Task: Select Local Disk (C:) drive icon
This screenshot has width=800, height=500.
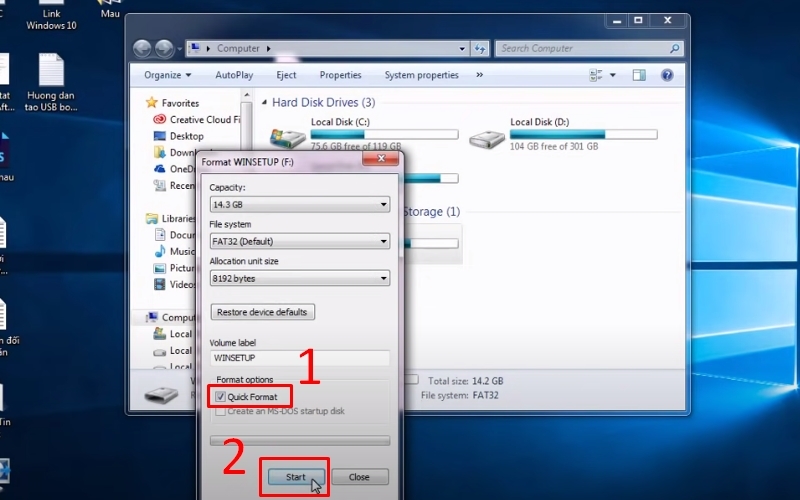Action: 288,137
